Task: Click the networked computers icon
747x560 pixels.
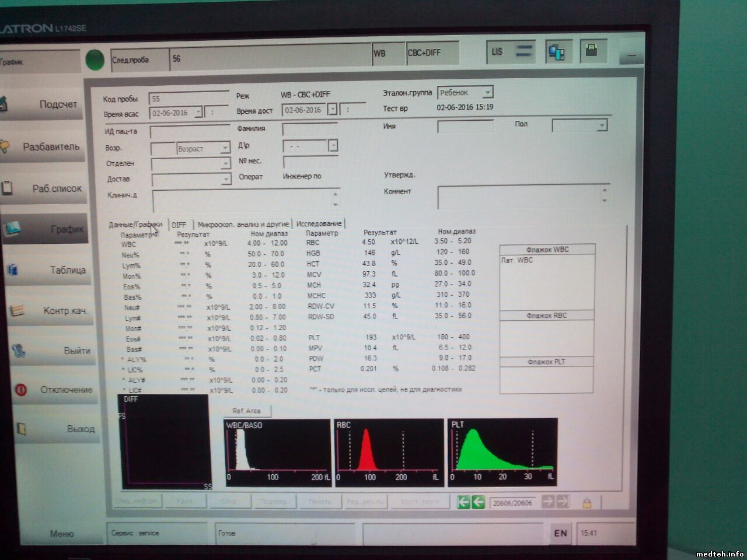Action: pos(556,53)
